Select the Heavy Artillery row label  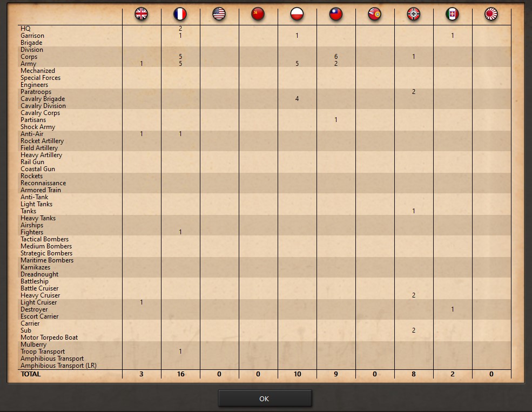point(42,155)
